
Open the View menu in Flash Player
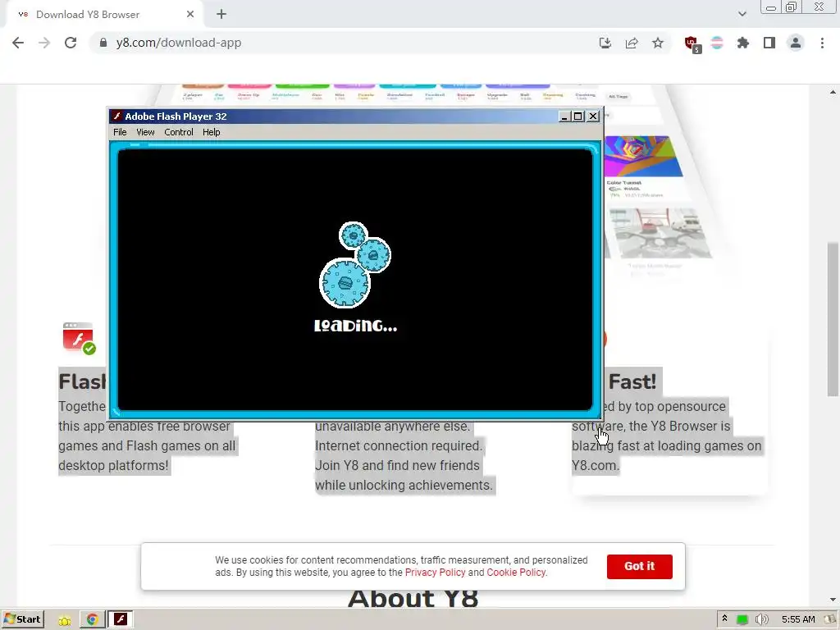point(145,132)
